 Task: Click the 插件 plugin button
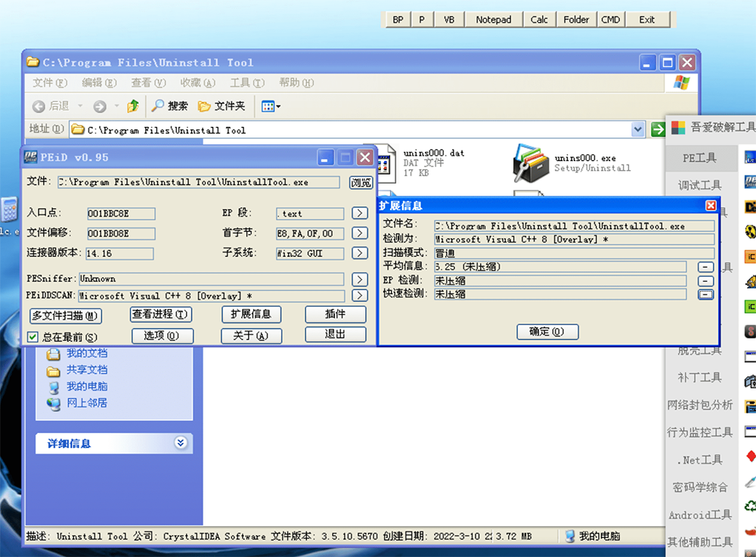pyautogui.click(x=336, y=314)
